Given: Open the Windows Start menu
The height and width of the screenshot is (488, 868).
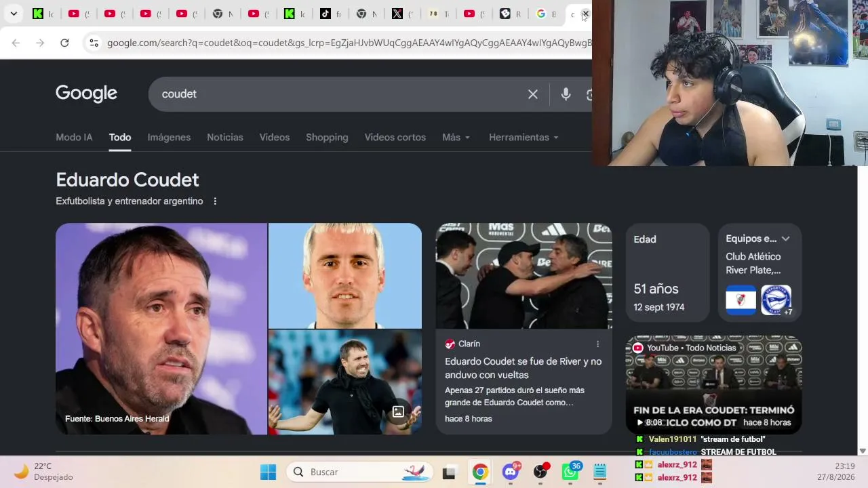Looking at the screenshot, I should click(x=268, y=472).
